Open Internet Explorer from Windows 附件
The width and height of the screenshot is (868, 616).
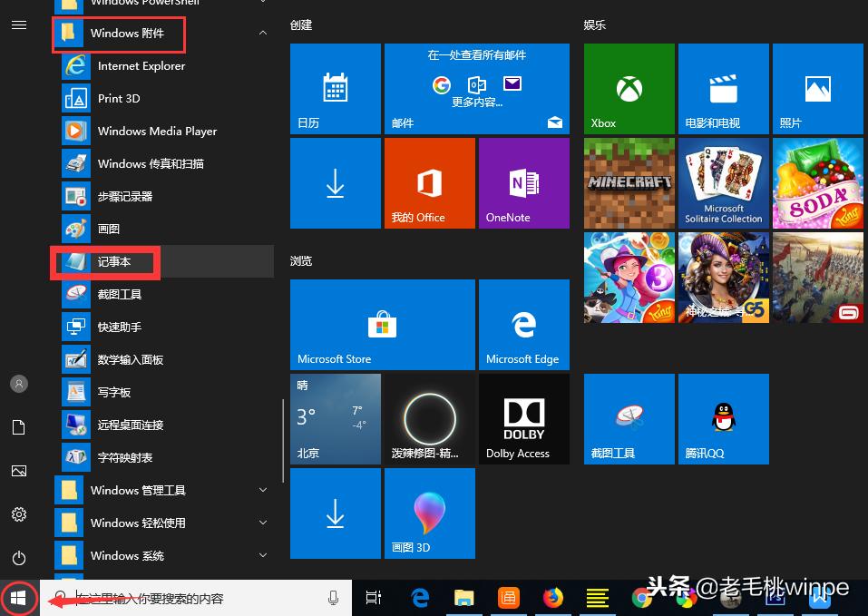click(x=141, y=65)
